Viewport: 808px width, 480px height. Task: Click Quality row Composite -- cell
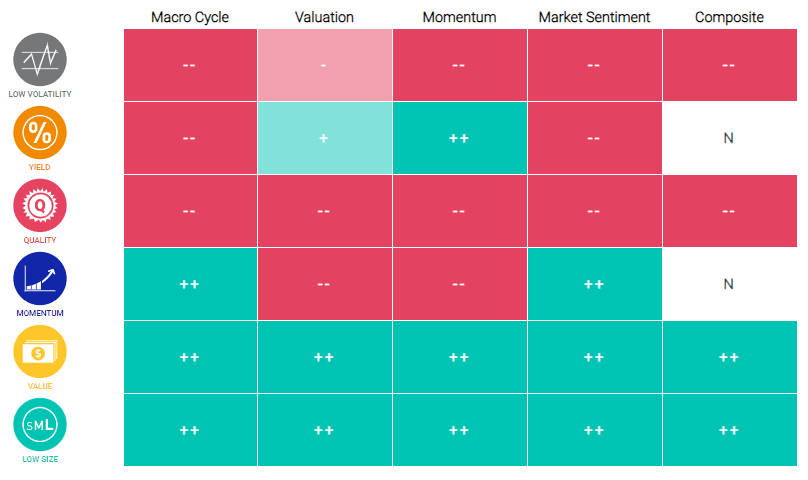click(729, 211)
